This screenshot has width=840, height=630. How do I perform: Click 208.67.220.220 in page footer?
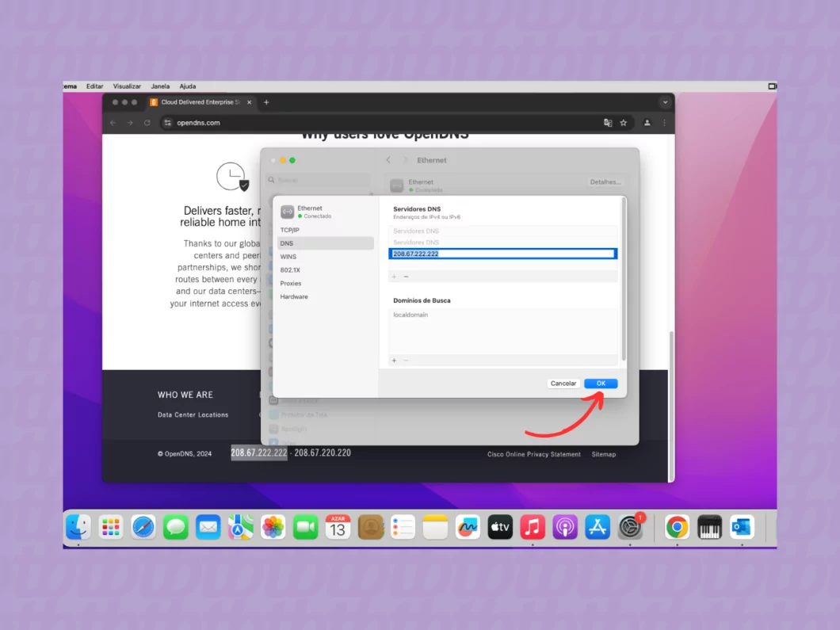323,452
